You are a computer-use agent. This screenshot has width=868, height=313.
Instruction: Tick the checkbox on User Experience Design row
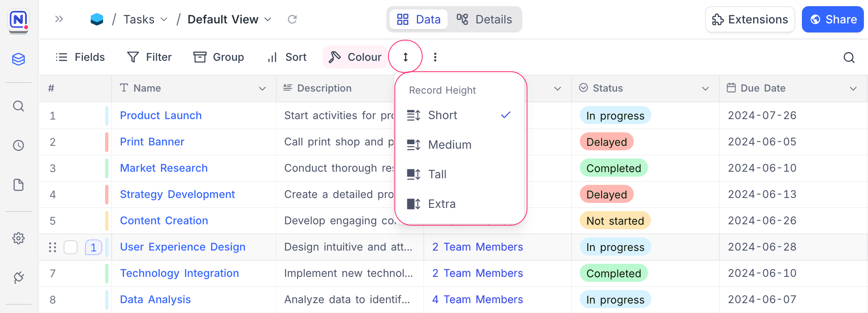[x=71, y=247]
